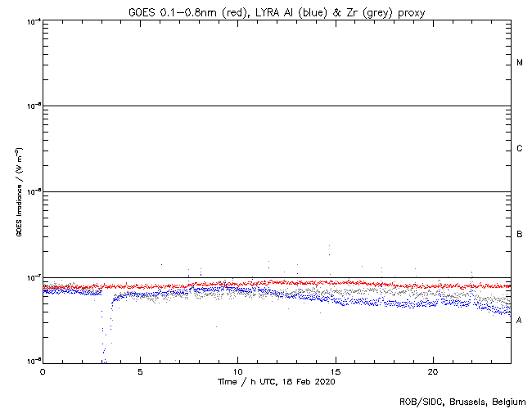This screenshot has height=409, width=532.
Task: Click the red GOES data curve
Action: tap(327, 283)
